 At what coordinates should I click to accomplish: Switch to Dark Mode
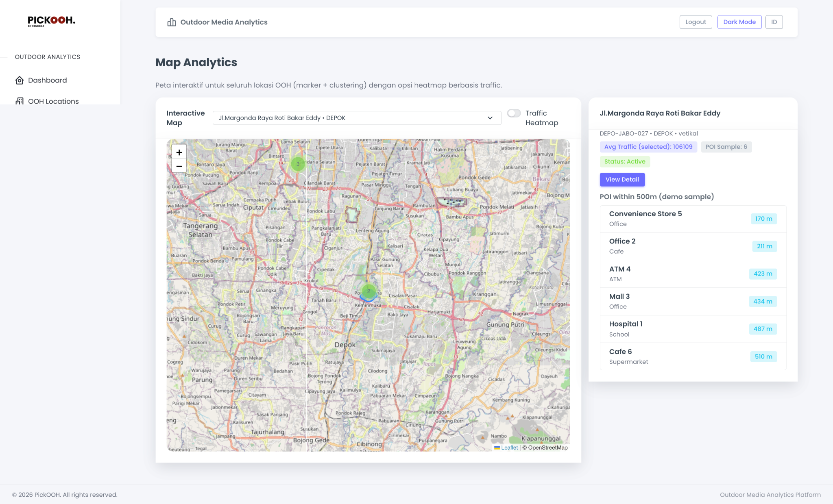(739, 22)
